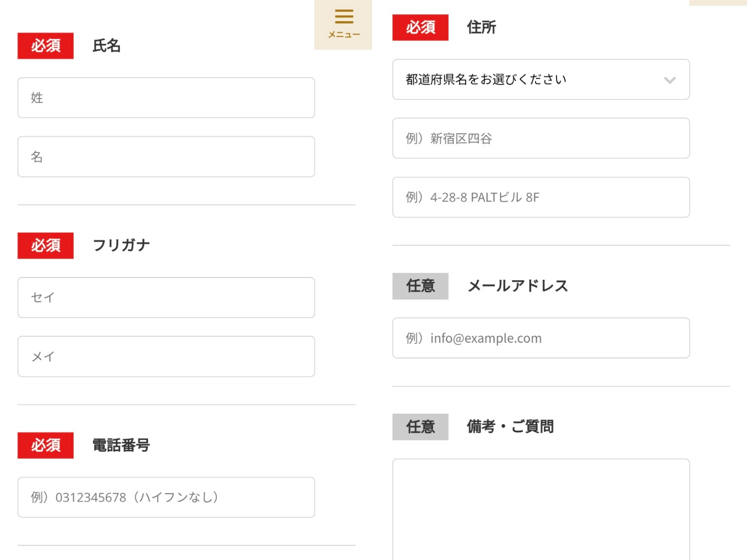Click the 必須 badge beside フリガナ

[46, 246]
